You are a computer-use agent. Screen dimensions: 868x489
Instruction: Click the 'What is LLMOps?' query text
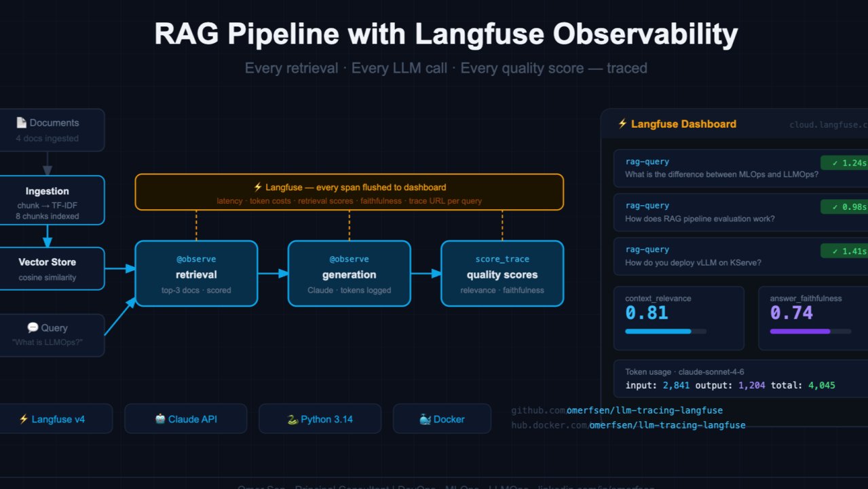tap(48, 342)
